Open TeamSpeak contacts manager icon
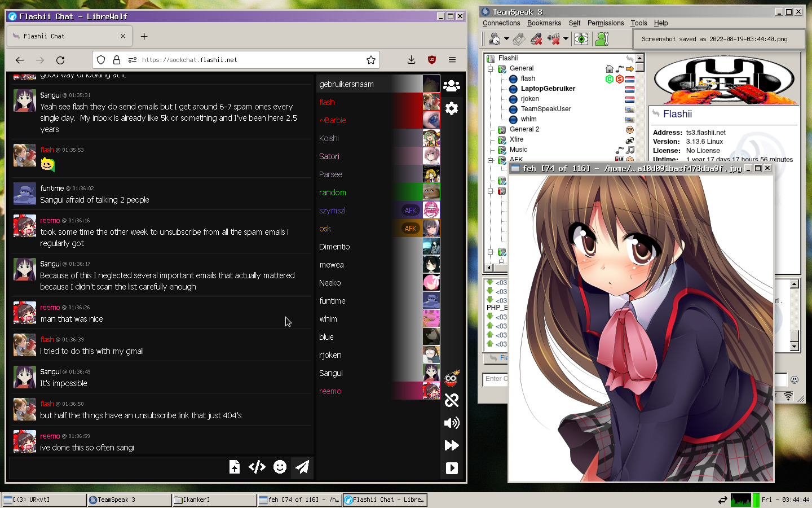Viewport: 812px width, 508px height. 602,38
